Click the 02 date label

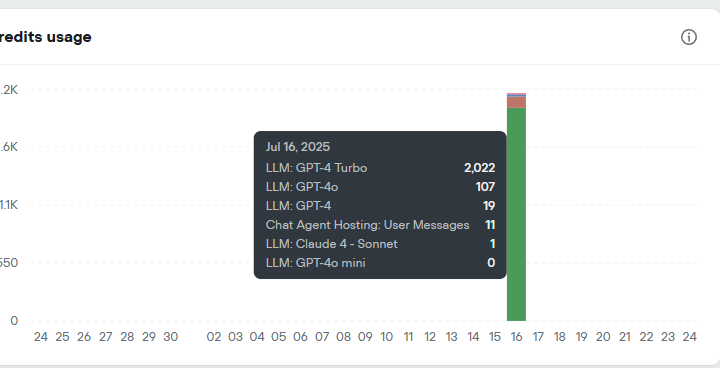pyautogui.click(x=214, y=337)
